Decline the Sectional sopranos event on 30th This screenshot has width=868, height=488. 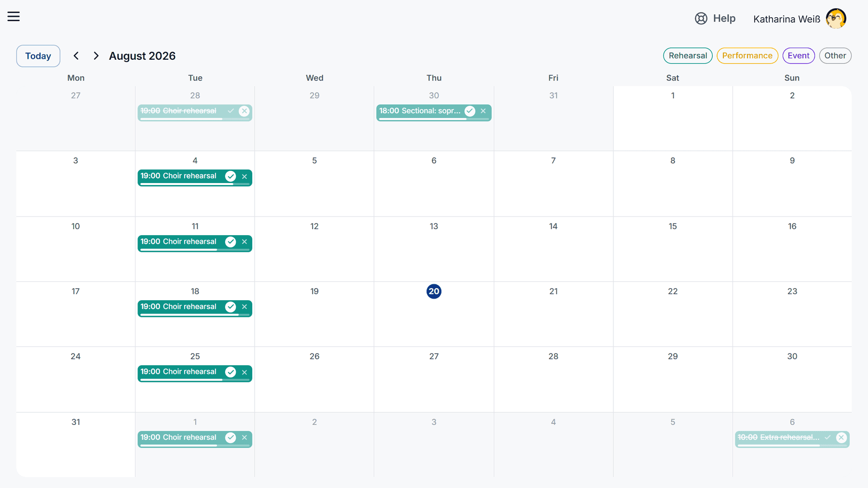pos(483,111)
